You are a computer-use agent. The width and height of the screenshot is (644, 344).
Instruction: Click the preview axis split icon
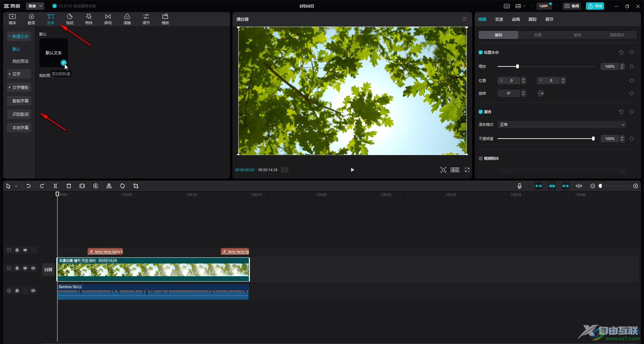[579, 186]
